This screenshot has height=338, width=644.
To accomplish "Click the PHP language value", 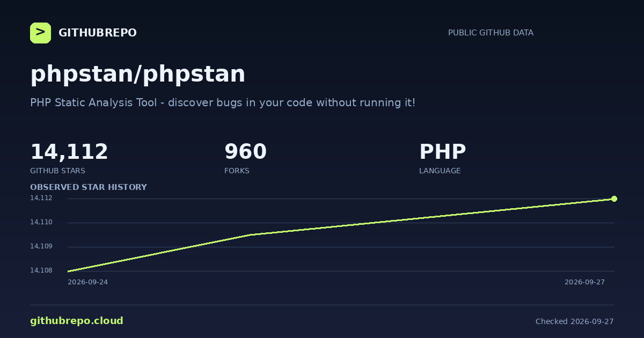I will [442, 152].
